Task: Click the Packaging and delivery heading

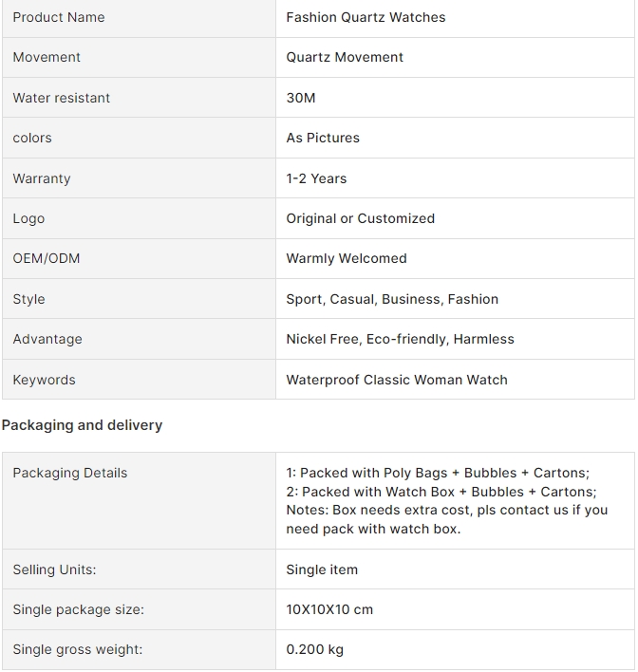Action: pyautogui.click(x=82, y=425)
